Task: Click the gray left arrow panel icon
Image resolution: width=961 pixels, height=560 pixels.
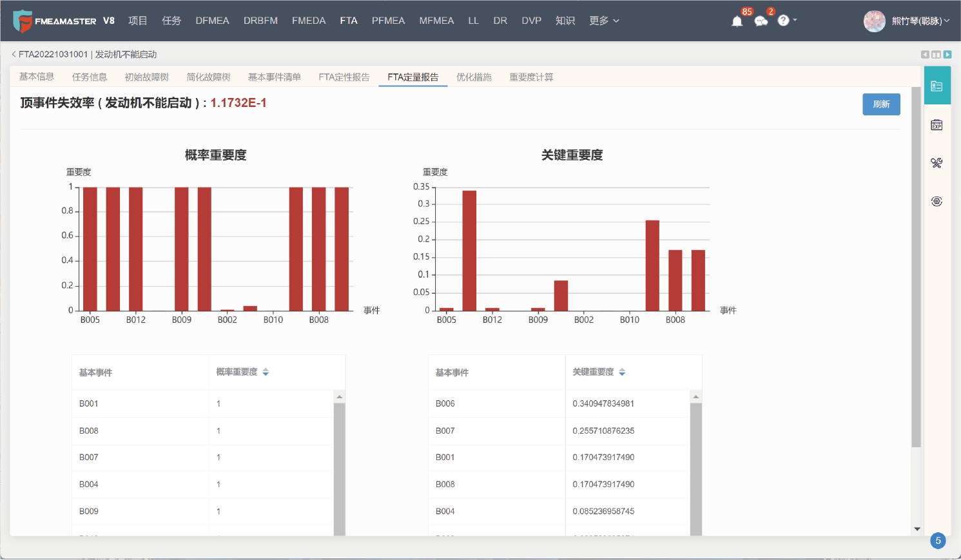Action: click(x=925, y=55)
